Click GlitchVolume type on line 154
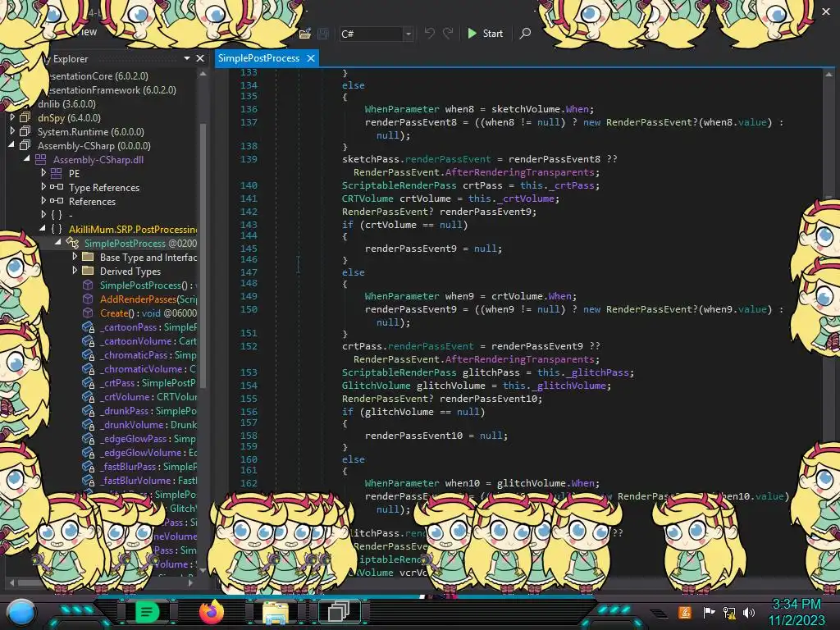Image resolution: width=840 pixels, height=630 pixels. (x=376, y=386)
